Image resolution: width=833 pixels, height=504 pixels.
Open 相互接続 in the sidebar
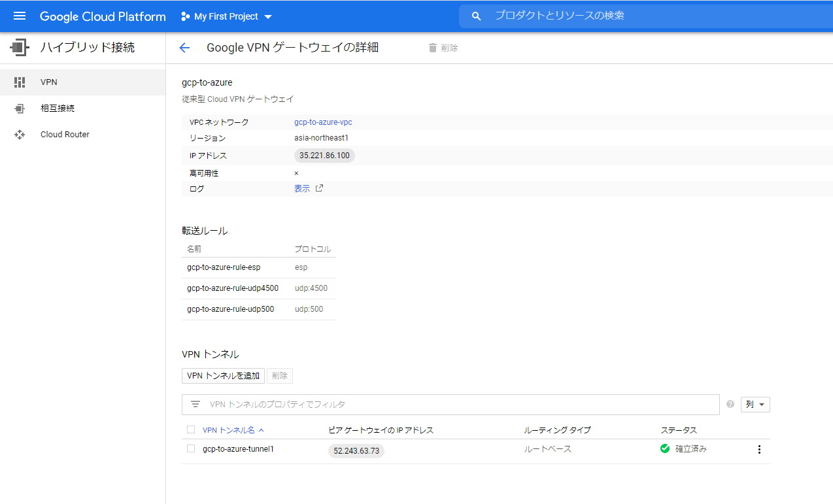(x=82, y=109)
